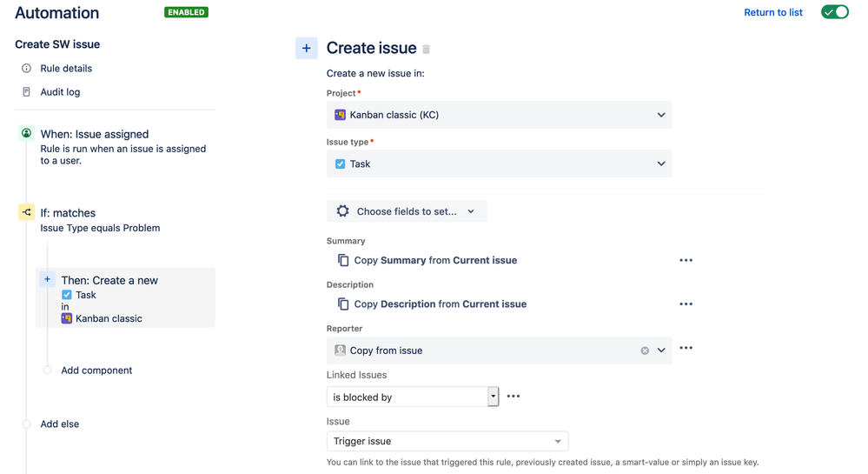The height and width of the screenshot is (474, 868).
Task: Open the Issue dropdown showing Trigger issue
Action: coord(447,441)
